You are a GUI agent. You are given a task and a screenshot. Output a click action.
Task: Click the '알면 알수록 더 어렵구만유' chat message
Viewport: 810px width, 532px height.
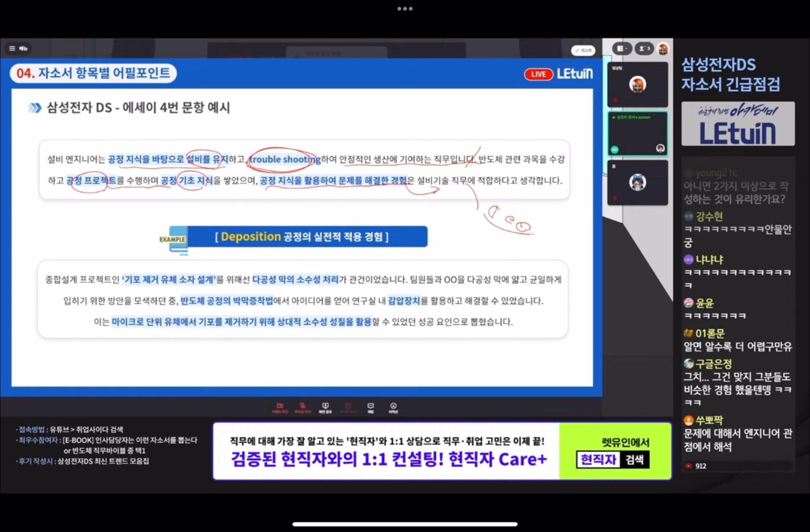click(737, 347)
